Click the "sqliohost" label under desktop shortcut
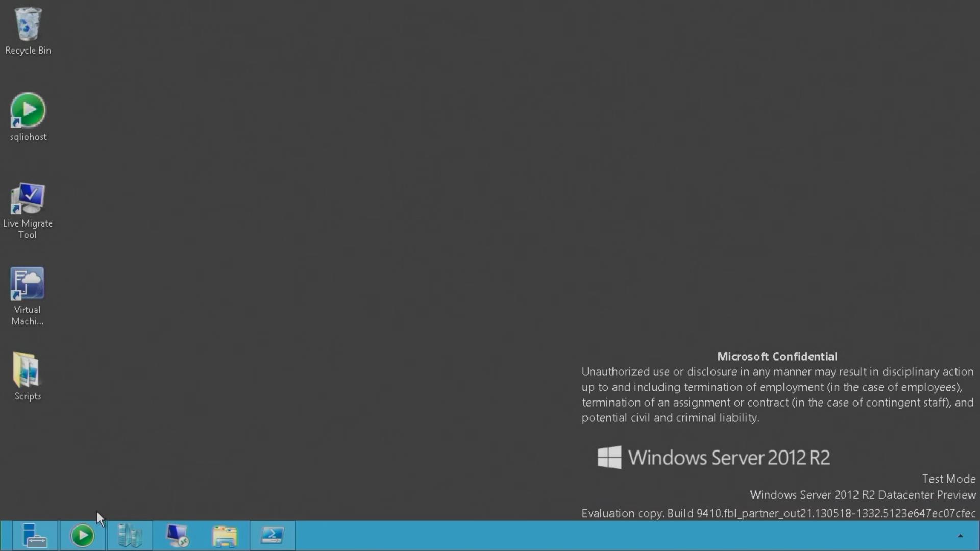Viewport: 980px width, 551px height. (28, 137)
